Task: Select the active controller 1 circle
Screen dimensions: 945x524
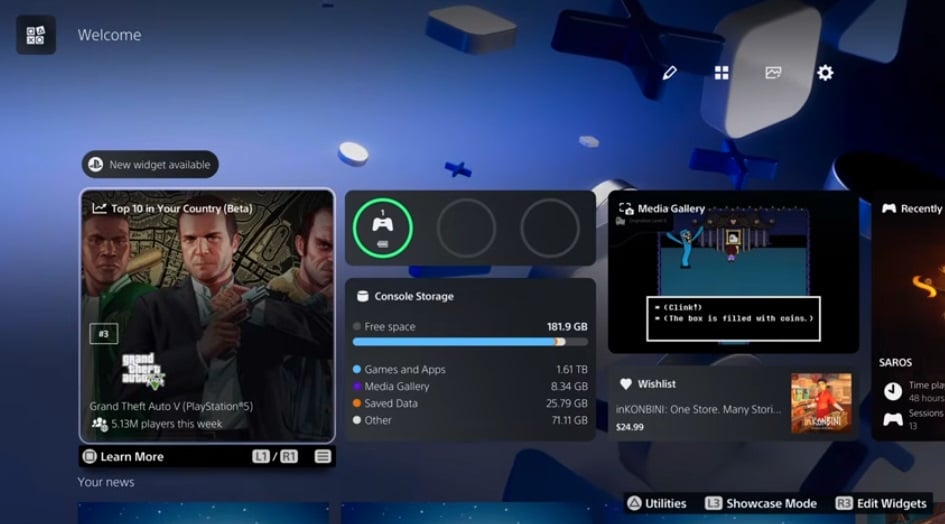Action: coord(383,228)
